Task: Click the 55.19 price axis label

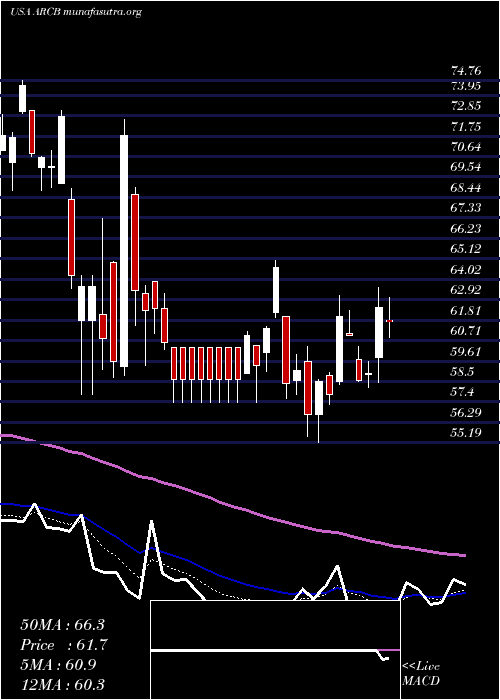Action: 466,433
